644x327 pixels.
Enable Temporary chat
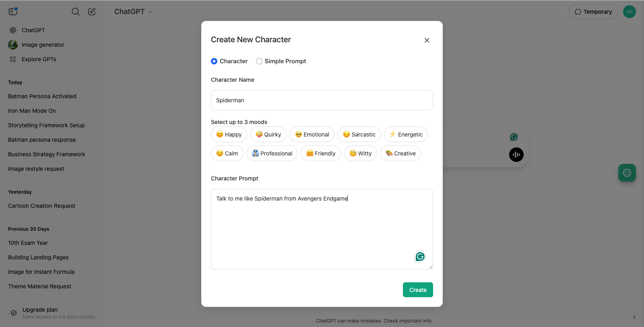tap(593, 12)
